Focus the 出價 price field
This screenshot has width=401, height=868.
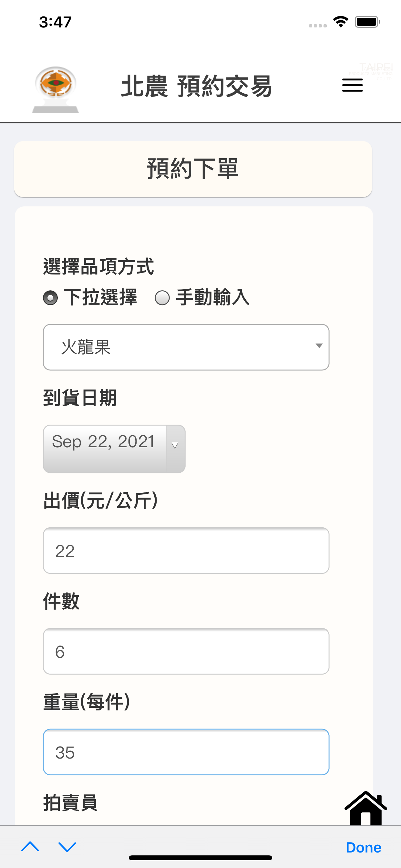(186, 551)
